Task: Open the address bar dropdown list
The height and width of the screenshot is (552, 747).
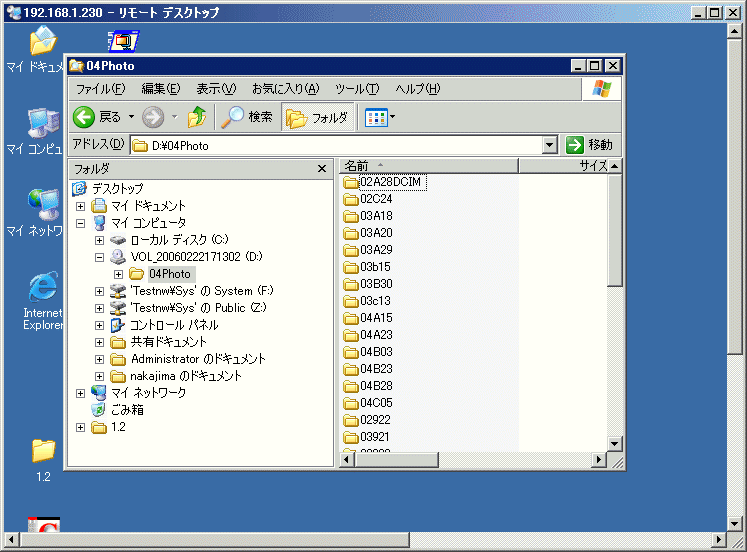Action: point(550,145)
